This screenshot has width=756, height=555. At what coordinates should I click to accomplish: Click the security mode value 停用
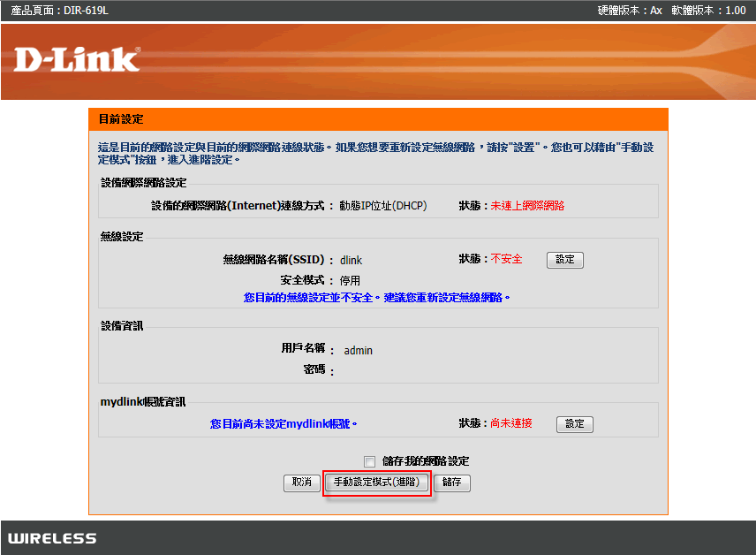[350, 280]
